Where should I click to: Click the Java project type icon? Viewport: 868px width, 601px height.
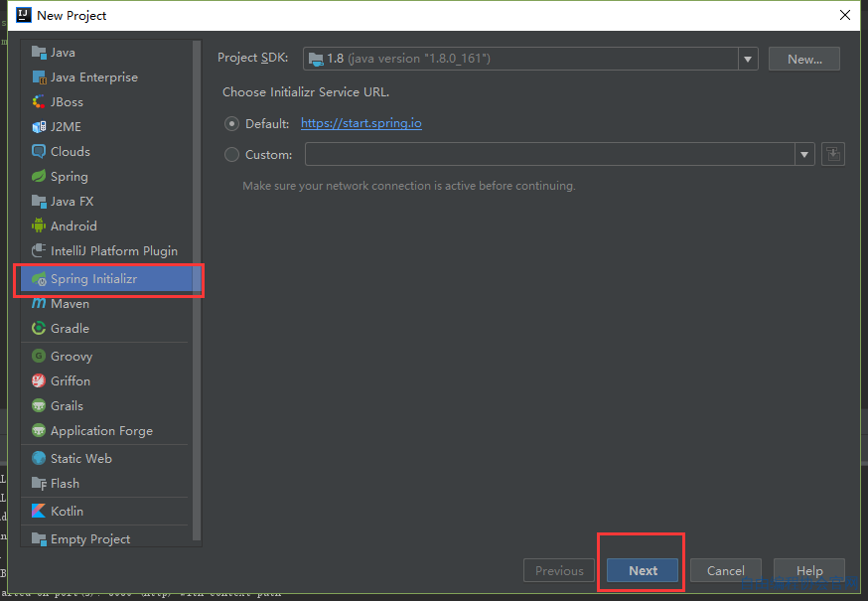(x=39, y=53)
